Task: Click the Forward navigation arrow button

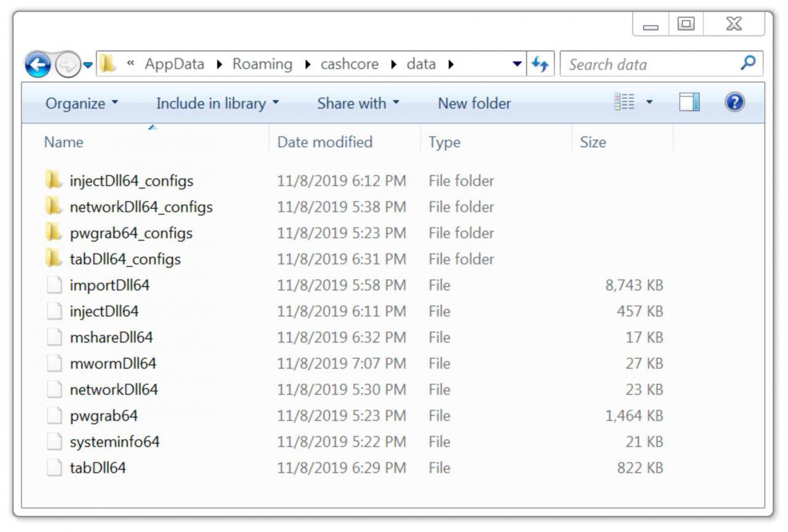Action: point(66,65)
